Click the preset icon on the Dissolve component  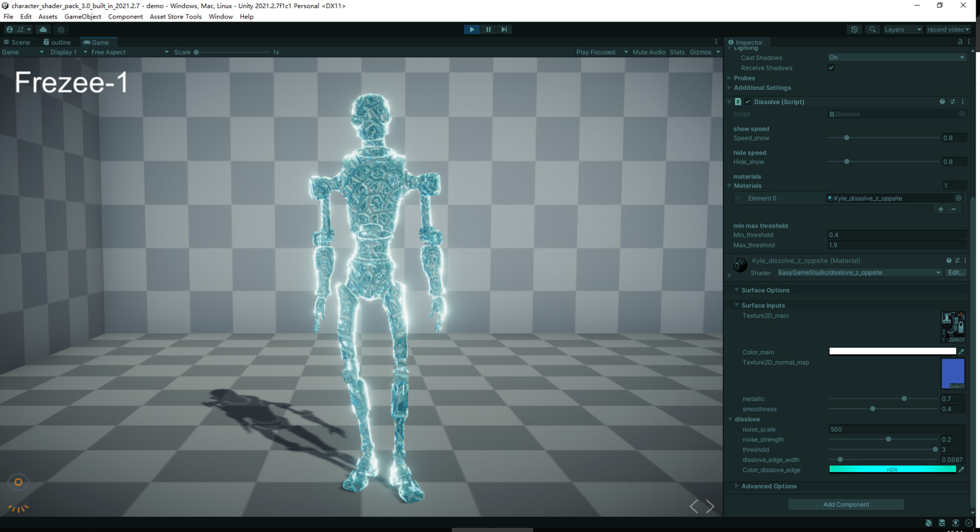952,102
